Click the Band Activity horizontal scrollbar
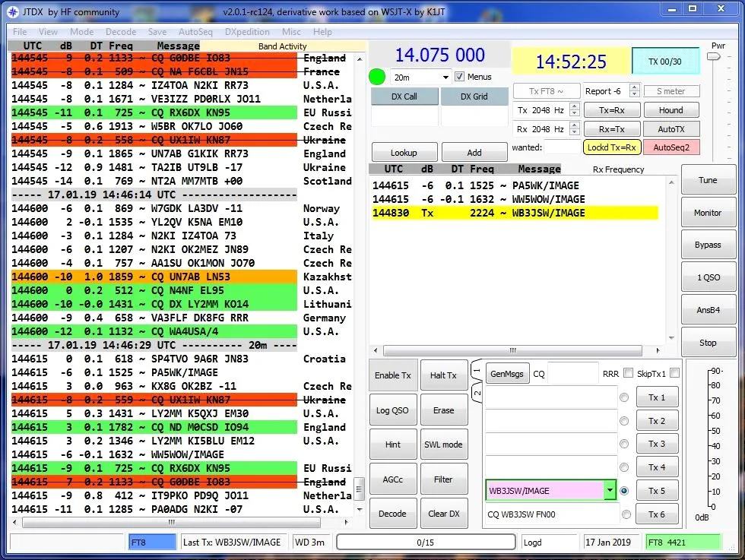This screenshot has height=560, width=745. pyautogui.click(x=172, y=522)
